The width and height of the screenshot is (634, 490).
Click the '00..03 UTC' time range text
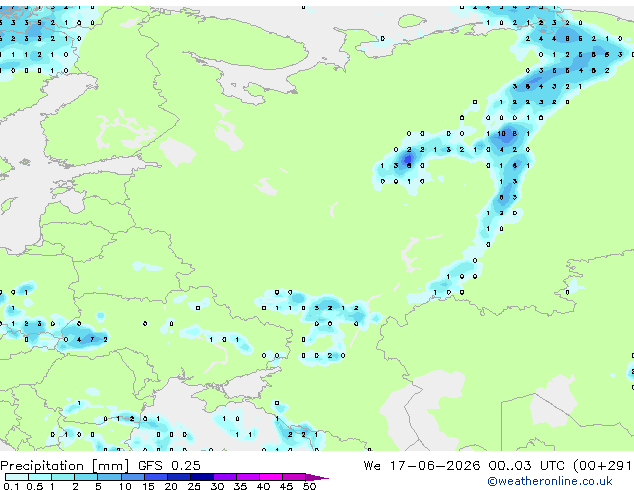526,466
